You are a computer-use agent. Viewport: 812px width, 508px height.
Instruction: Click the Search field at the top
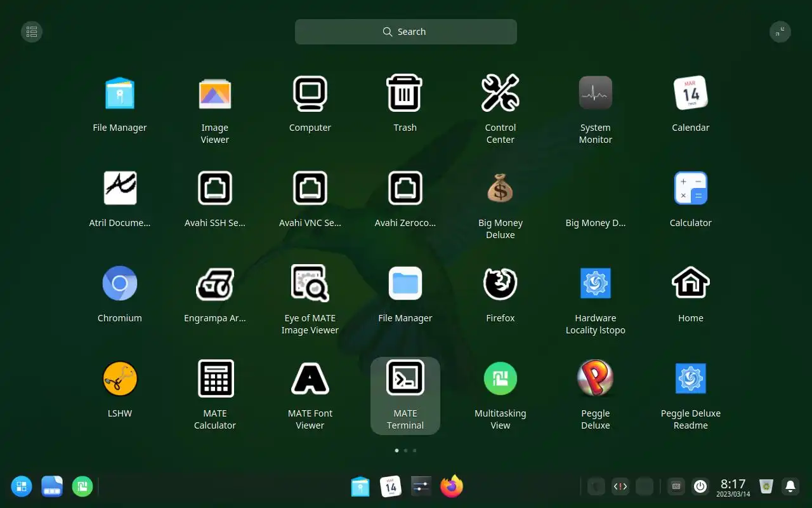[x=406, y=32]
